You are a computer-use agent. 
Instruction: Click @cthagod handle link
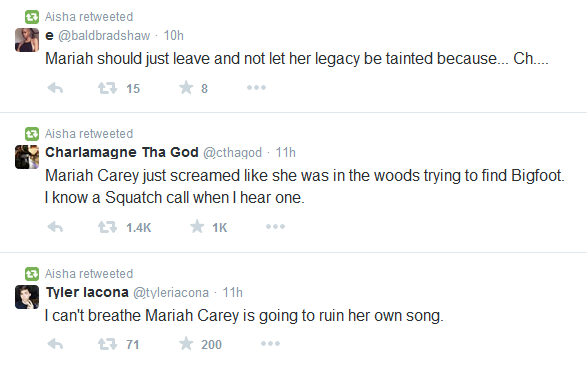232,153
